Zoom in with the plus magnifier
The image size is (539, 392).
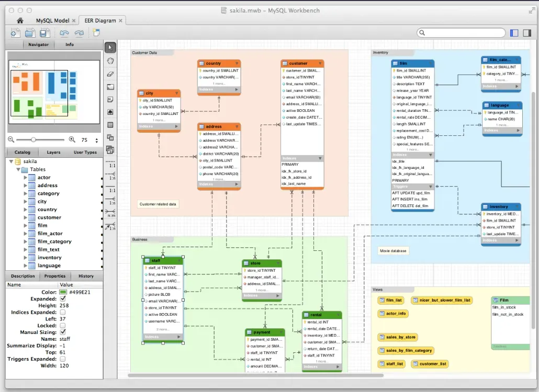pyautogui.click(x=72, y=140)
